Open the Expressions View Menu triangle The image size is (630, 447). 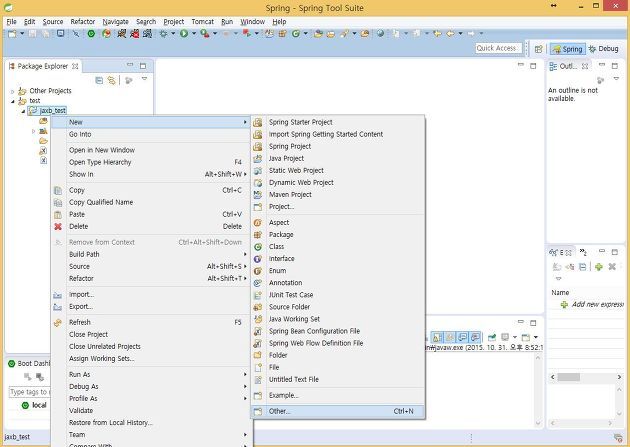558,278
